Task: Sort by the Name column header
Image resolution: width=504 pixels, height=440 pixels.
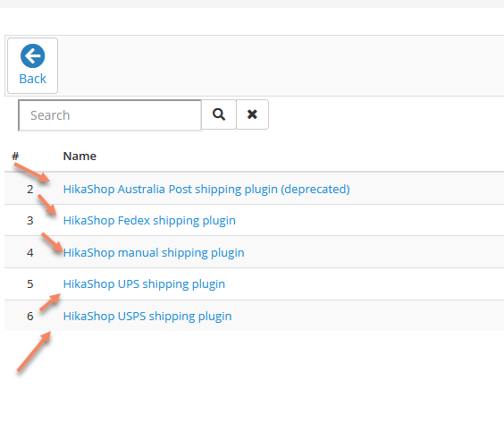Action: (80, 157)
